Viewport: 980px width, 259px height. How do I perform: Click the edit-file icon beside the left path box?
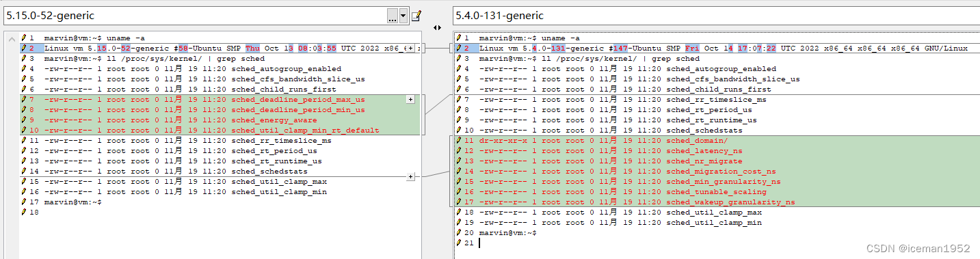coord(416,15)
